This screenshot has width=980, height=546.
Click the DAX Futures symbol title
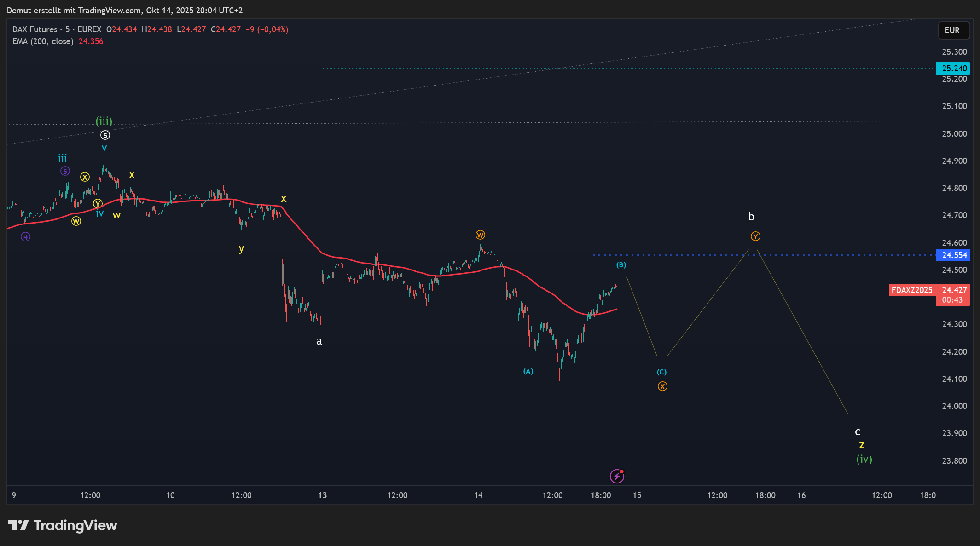(35, 29)
